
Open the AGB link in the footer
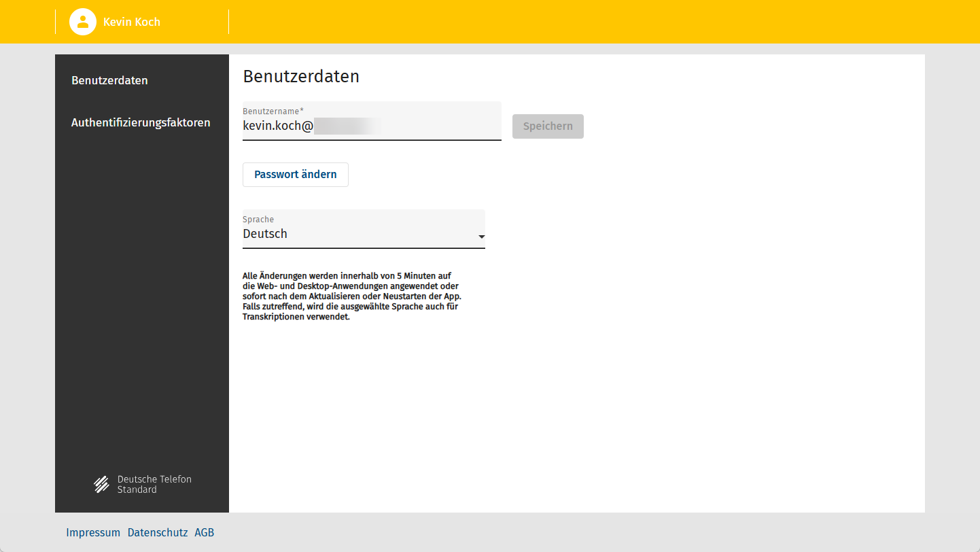coord(204,533)
